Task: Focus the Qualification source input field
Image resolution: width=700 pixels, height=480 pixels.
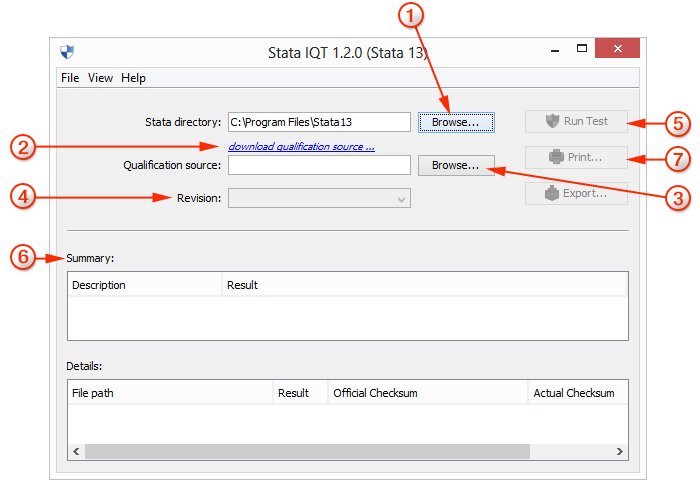Action: click(319, 165)
